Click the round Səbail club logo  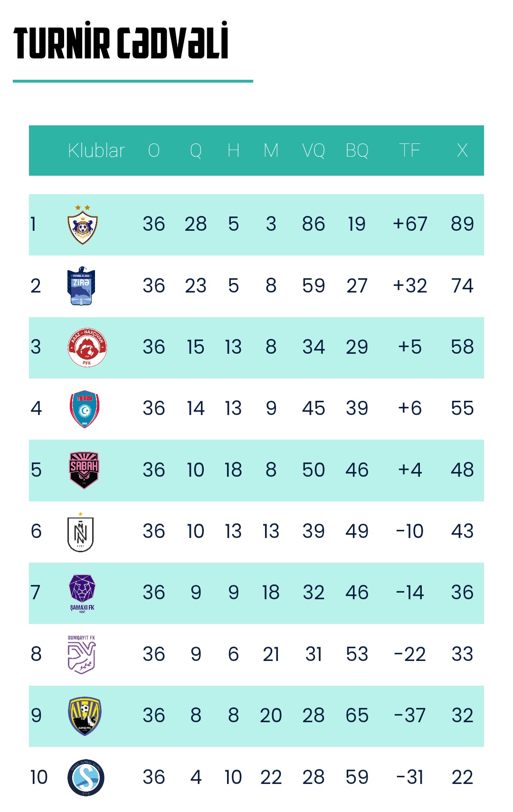(86, 777)
